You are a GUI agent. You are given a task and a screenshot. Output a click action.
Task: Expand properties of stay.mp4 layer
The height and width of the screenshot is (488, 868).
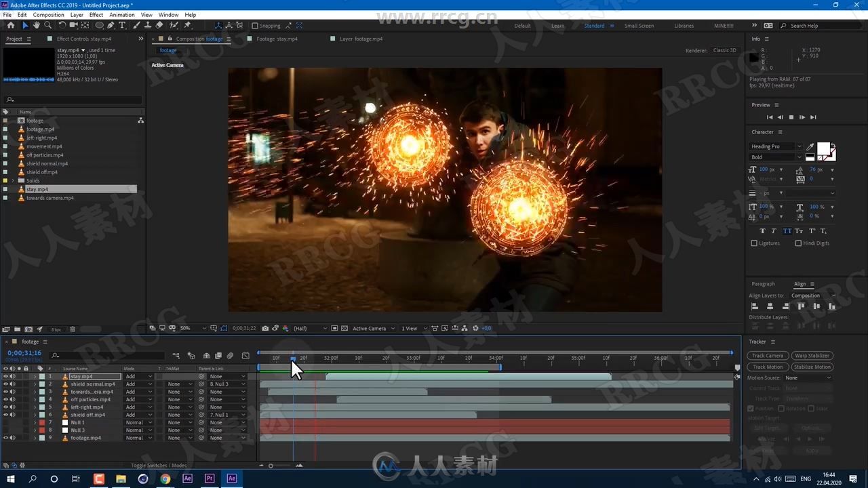coord(35,376)
